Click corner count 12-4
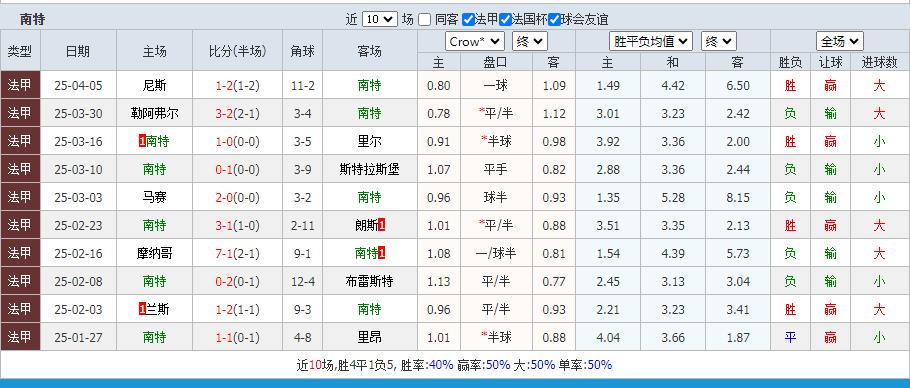 coord(303,281)
